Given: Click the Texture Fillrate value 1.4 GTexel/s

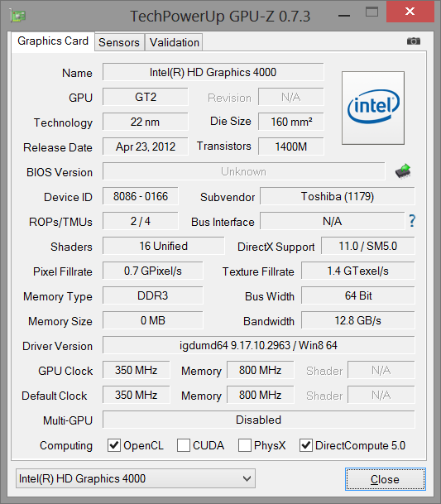Looking at the screenshot, I should 358,271.
